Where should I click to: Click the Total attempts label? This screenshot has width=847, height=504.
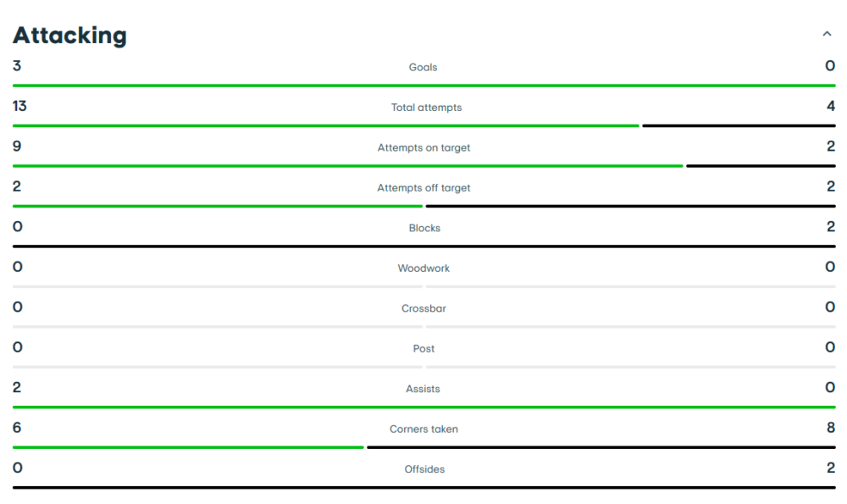tap(426, 108)
